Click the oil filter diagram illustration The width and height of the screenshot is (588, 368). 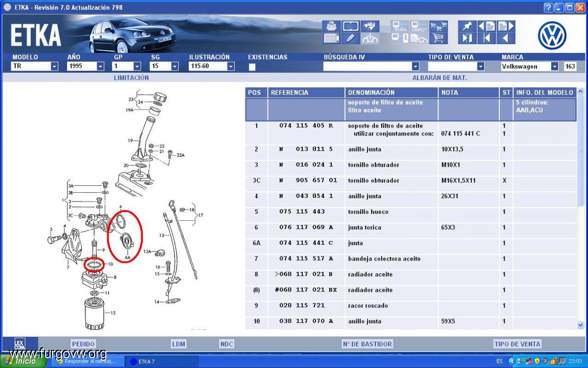123,210
